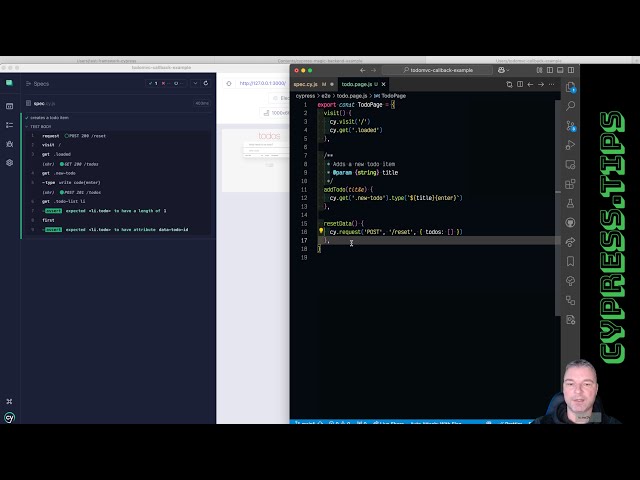Toggle the rightmost layout icon in VS Code title bar
640x480 pixels.
click(571, 70)
